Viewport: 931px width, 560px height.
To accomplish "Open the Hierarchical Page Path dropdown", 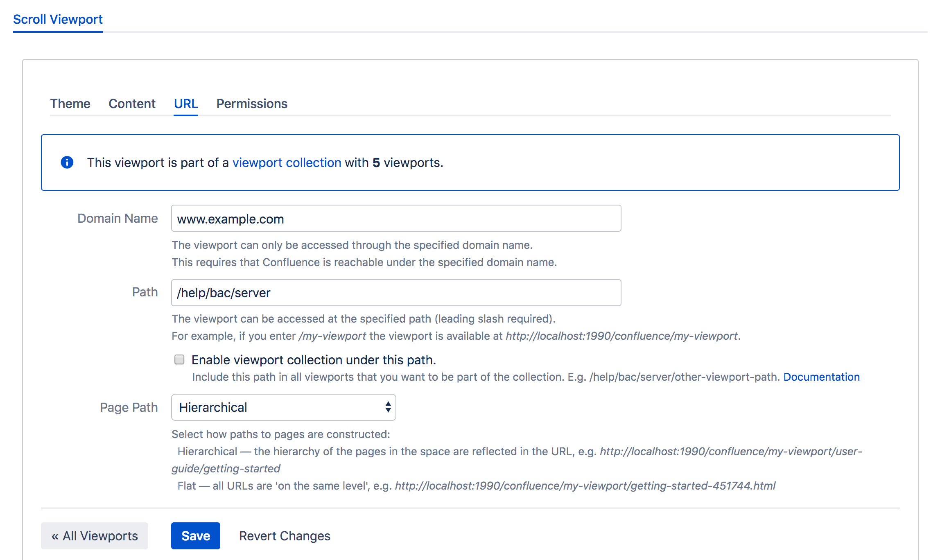I will (283, 407).
